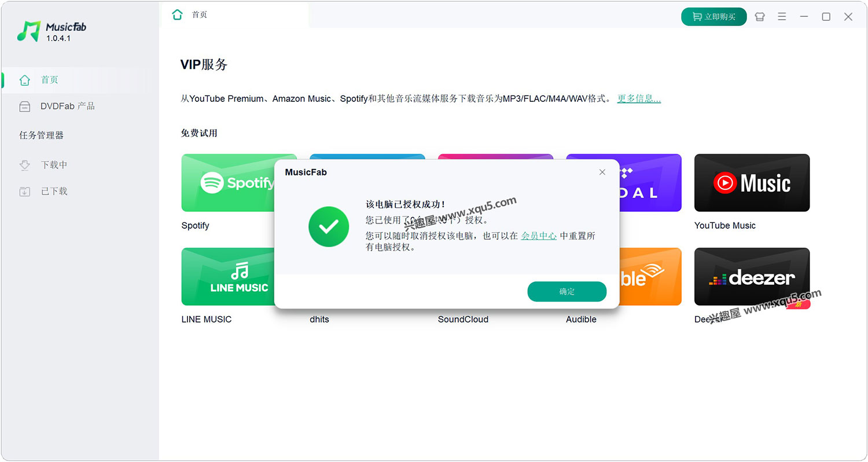Click the 该电脑已授权成功! message
Screen dimensions: 868x462
pos(406,204)
